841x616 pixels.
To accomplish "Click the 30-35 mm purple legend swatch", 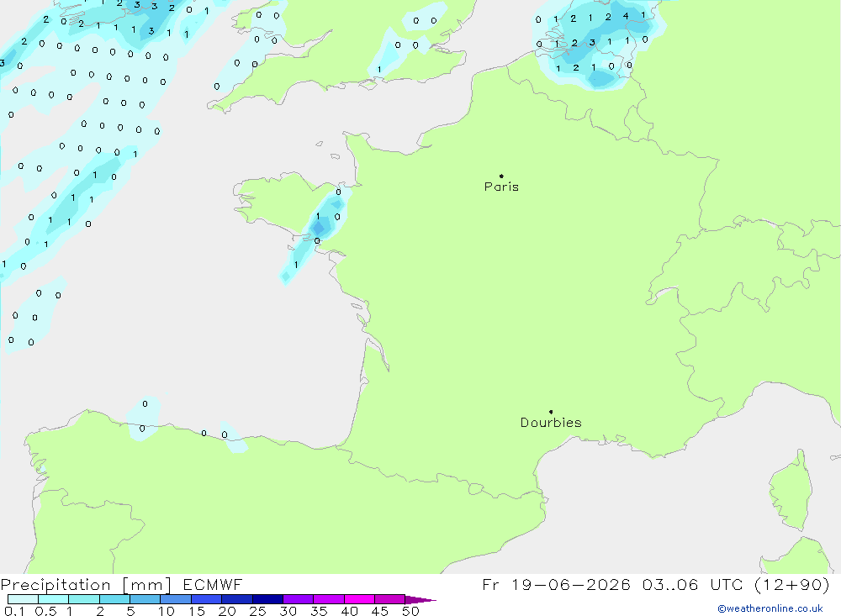I will 298,599.
